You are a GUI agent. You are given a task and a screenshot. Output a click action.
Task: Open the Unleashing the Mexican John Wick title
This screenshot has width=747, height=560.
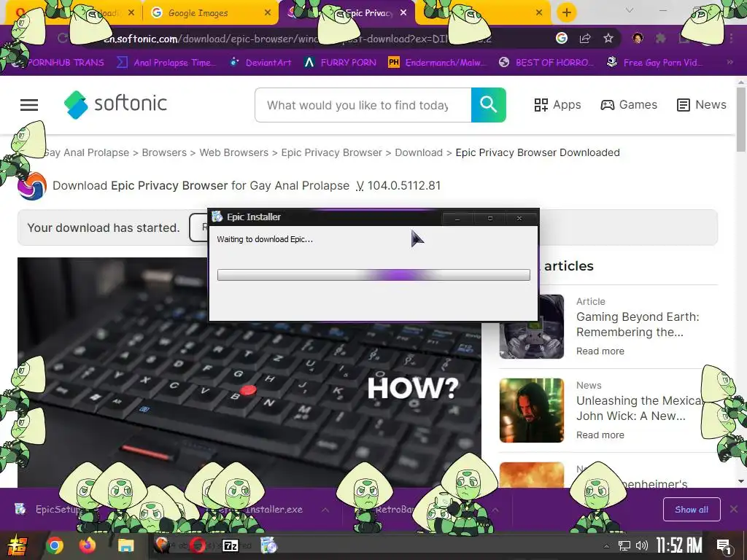click(638, 408)
